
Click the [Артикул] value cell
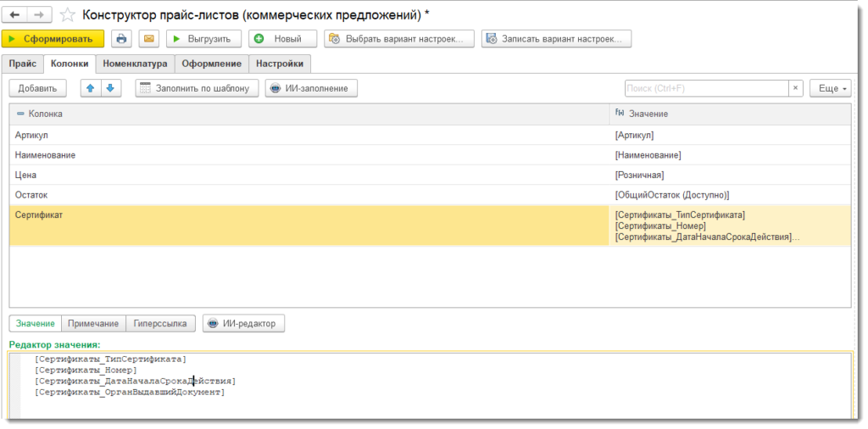point(730,135)
